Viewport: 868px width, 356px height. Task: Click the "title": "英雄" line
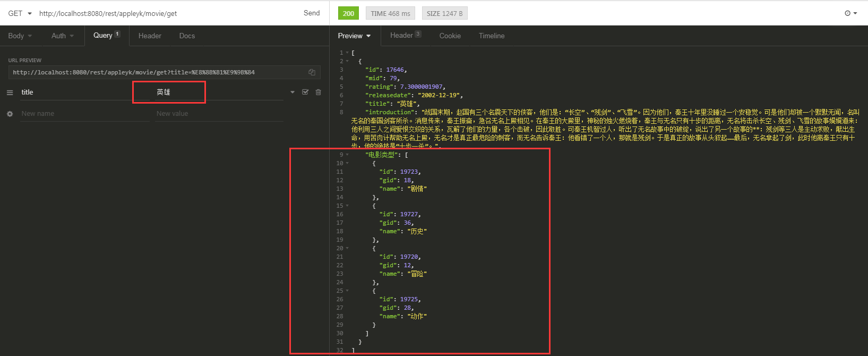[392, 104]
